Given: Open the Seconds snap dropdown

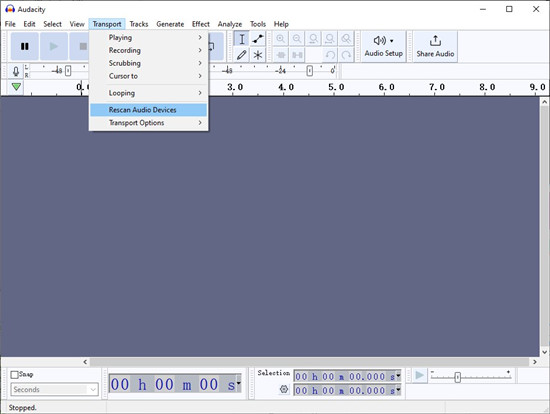Looking at the screenshot, I should click(x=55, y=389).
